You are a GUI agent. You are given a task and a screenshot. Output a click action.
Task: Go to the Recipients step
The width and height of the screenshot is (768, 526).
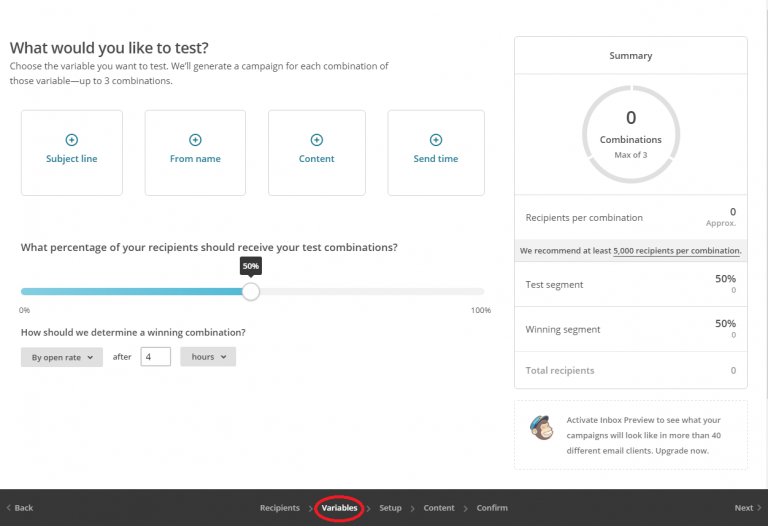(x=279, y=508)
